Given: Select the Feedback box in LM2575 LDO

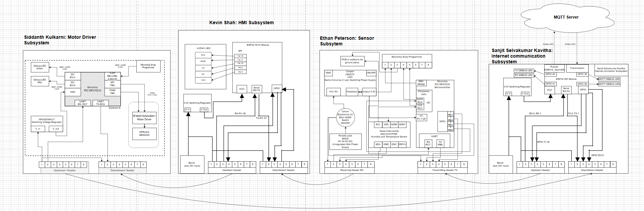Looking at the screenshot, I should (352, 92).
